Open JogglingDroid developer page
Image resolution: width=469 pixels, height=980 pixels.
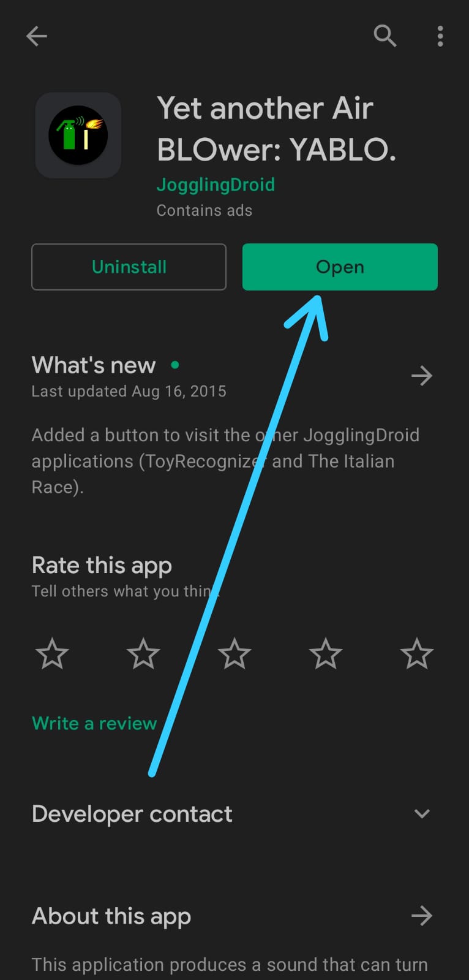216,184
